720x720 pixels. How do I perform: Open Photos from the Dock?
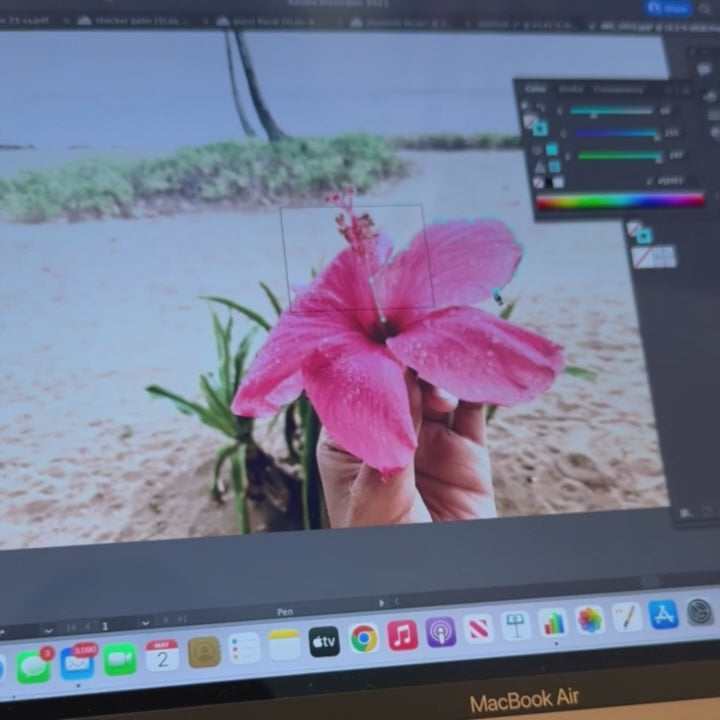tap(590, 620)
